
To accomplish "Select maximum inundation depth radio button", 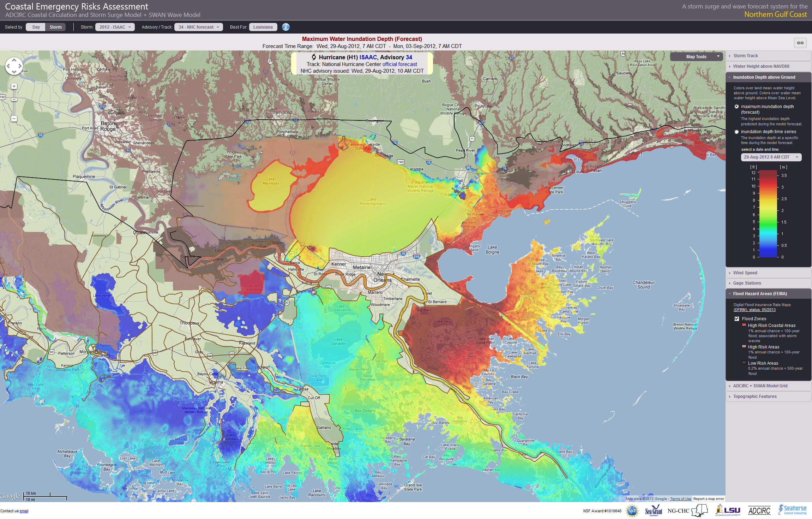I will pos(736,107).
